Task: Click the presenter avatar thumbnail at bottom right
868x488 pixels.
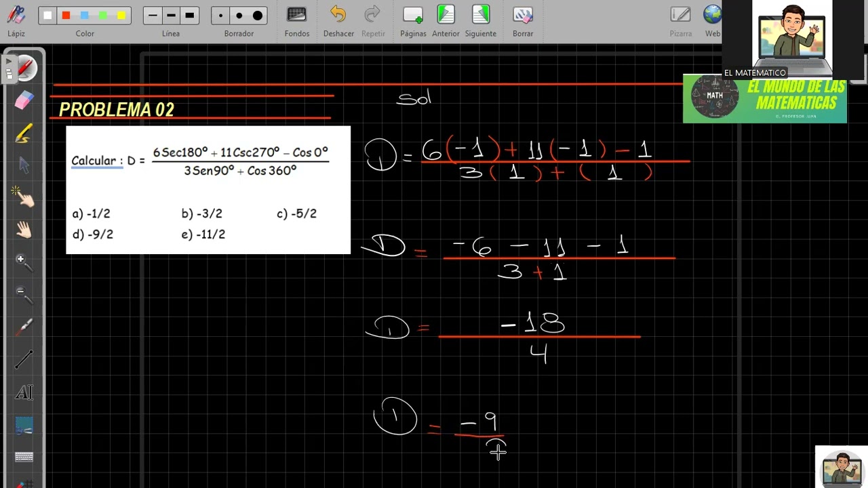Action: (x=842, y=467)
